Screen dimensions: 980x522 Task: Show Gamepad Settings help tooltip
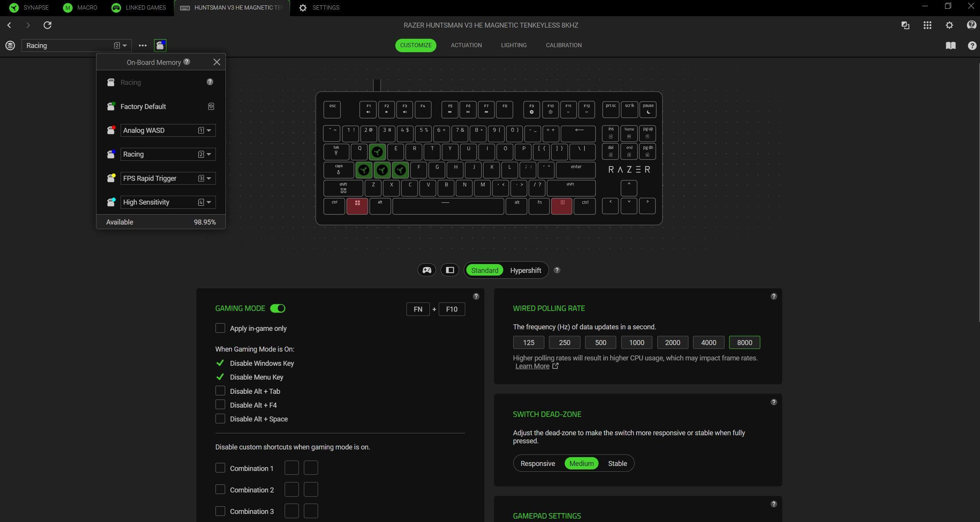[774, 504]
